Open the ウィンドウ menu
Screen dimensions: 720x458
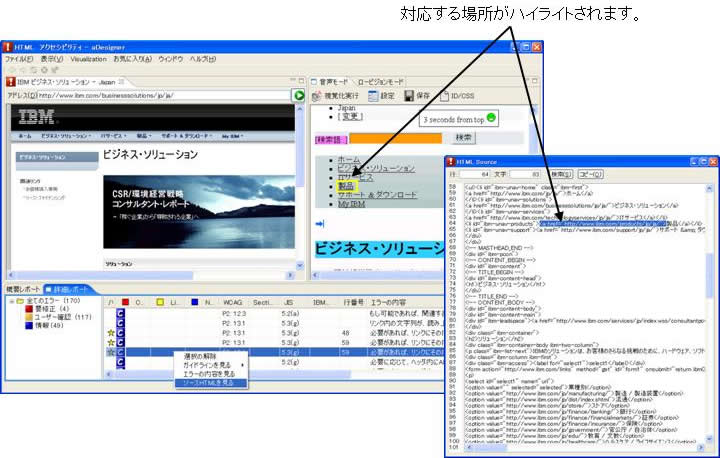170,59
